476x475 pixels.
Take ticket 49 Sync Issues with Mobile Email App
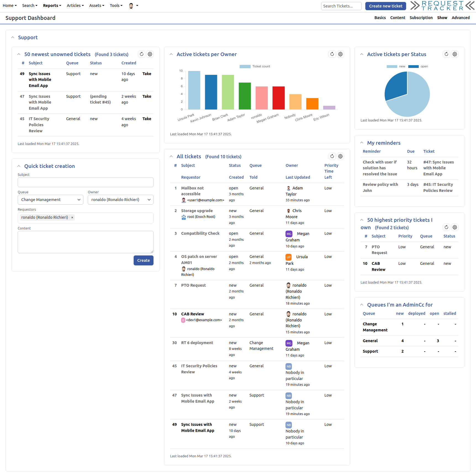click(x=147, y=74)
